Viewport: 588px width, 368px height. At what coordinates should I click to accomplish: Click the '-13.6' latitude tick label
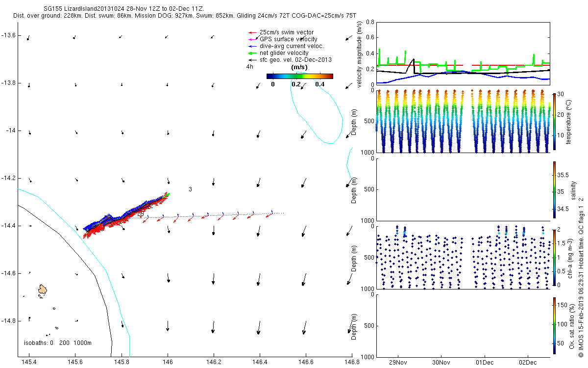click(x=8, y=35)
